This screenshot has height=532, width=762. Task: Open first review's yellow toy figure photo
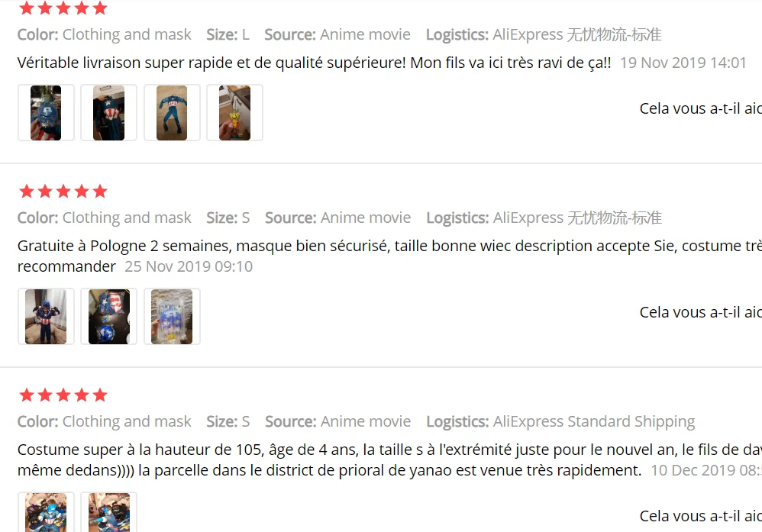coord(234,113)
